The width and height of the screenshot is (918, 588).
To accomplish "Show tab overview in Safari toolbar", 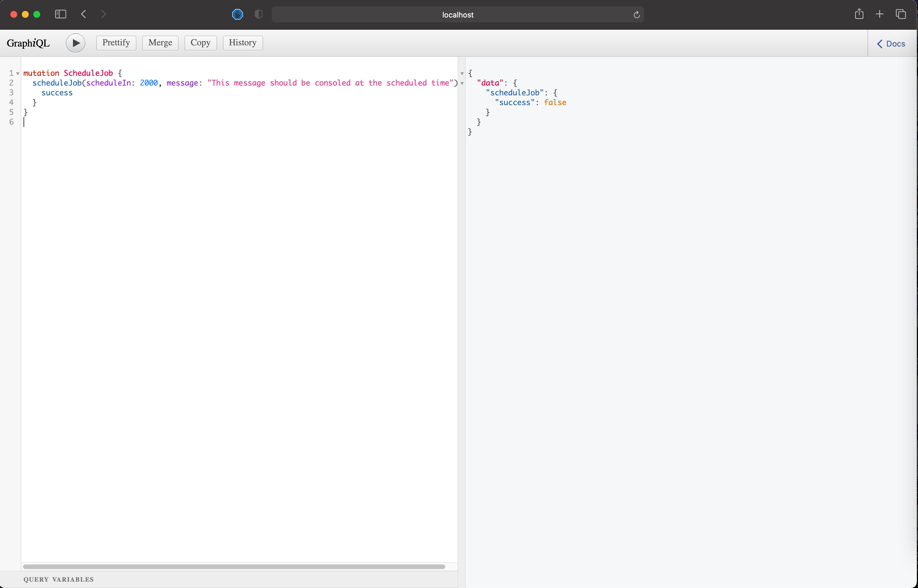I will click(901, 14).
